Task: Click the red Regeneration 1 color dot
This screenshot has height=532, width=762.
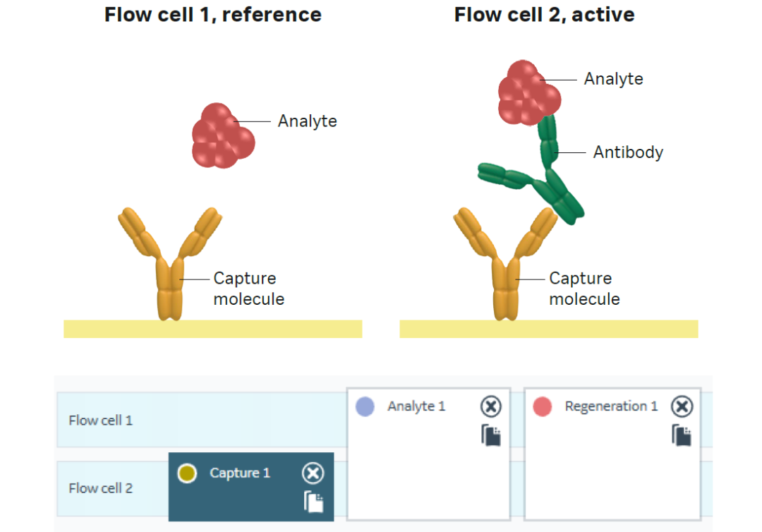Action: [542, 406]
